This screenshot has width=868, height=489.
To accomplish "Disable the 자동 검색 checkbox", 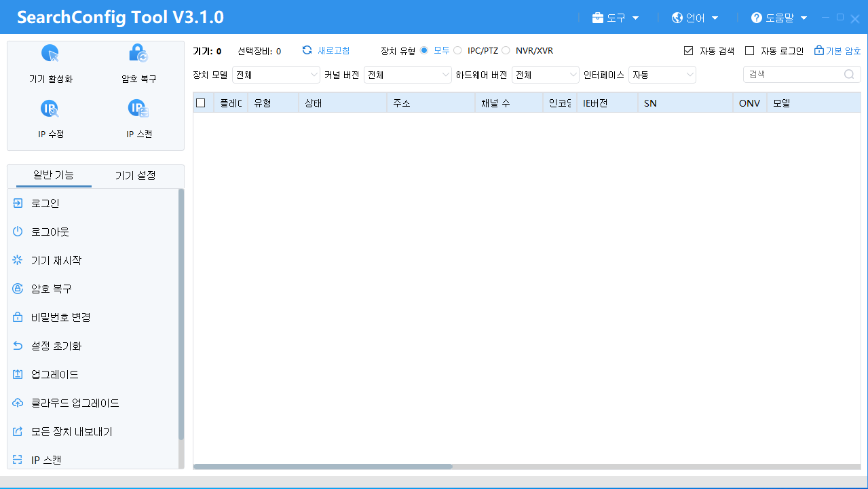I will [689, 51].
